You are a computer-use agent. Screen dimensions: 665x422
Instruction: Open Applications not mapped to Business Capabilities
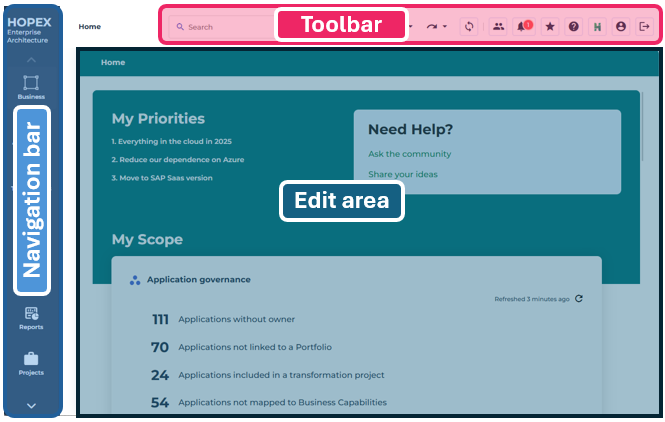coord(282,402)
